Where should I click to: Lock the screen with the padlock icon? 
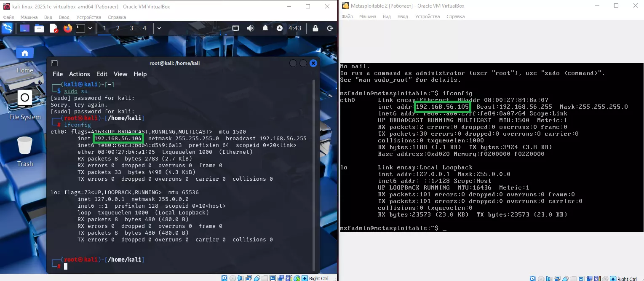tap(315, 28)
